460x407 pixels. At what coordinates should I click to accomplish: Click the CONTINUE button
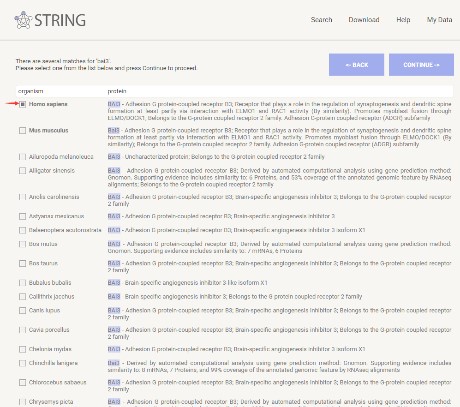pyautogui.click(x=421, y=65)
